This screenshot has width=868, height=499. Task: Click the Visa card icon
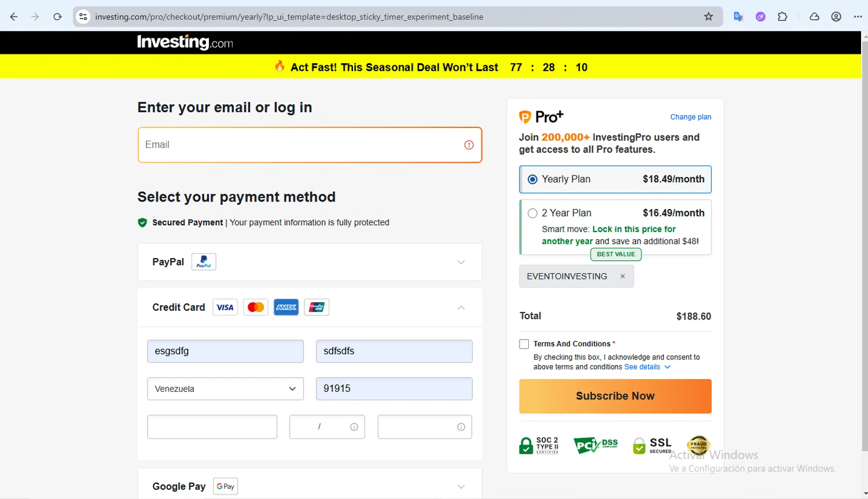pyautogui.click(x=225, y=307)
